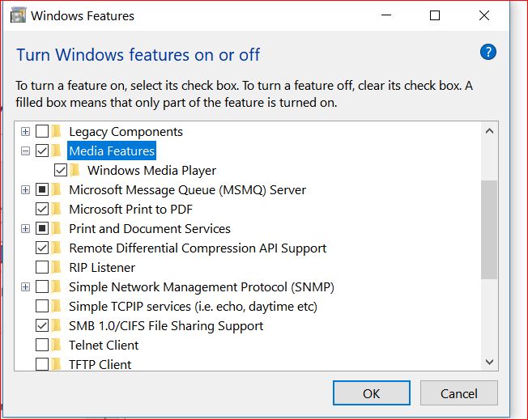
Task: Uncheck the Windows Media Player checkbox
Action: [61, 170]
